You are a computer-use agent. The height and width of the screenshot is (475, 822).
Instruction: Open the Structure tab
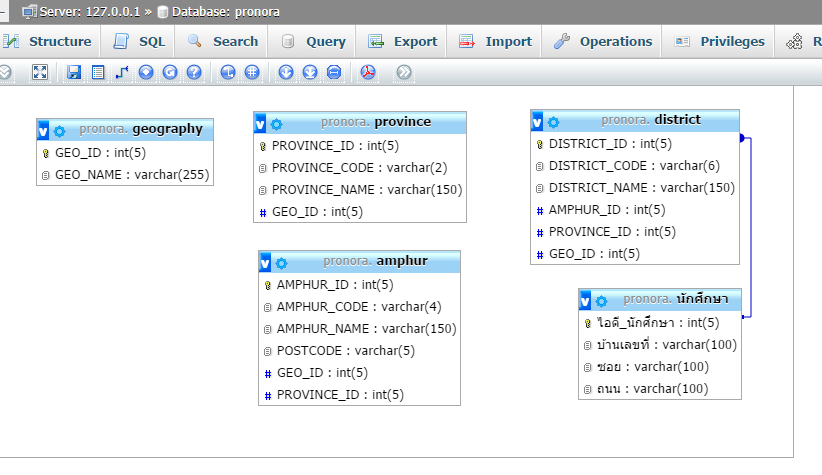coord(50,41)
